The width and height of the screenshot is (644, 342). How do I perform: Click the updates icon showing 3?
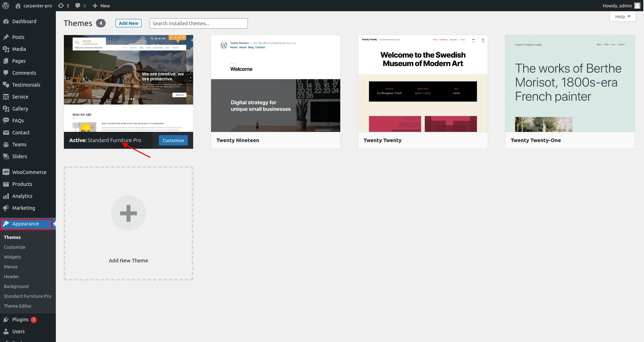[x=61, y=6]
